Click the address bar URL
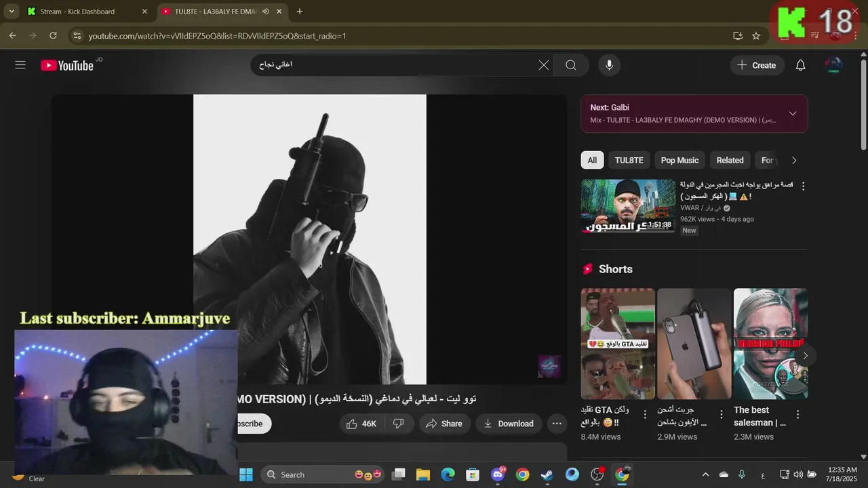 [217, 35]
